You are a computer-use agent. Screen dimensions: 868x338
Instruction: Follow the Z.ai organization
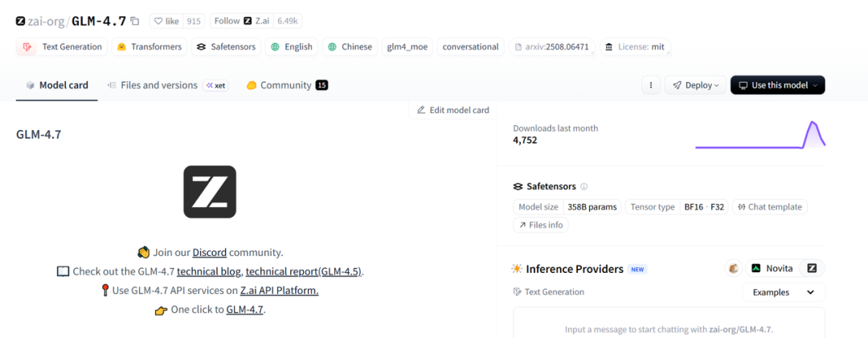point(227,21)
